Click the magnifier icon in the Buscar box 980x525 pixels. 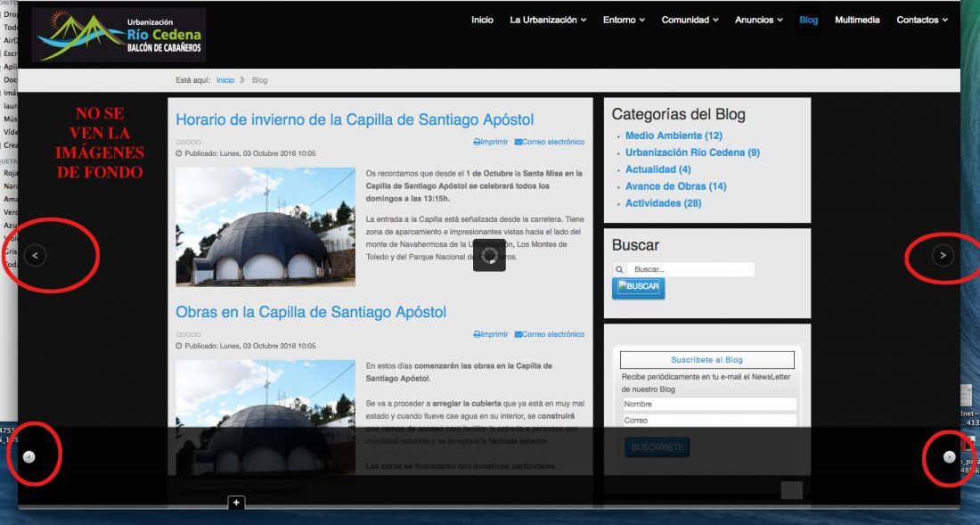(619, 269)
